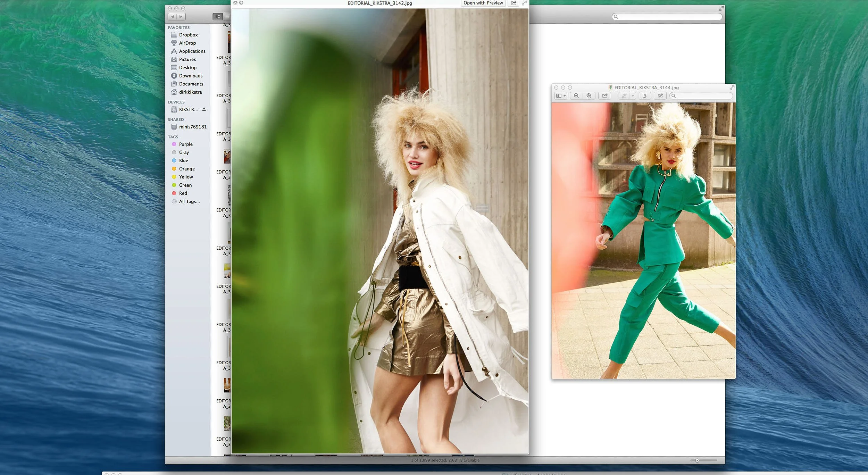Open the share menu in Preview toolbar

(x=605, y=96)
